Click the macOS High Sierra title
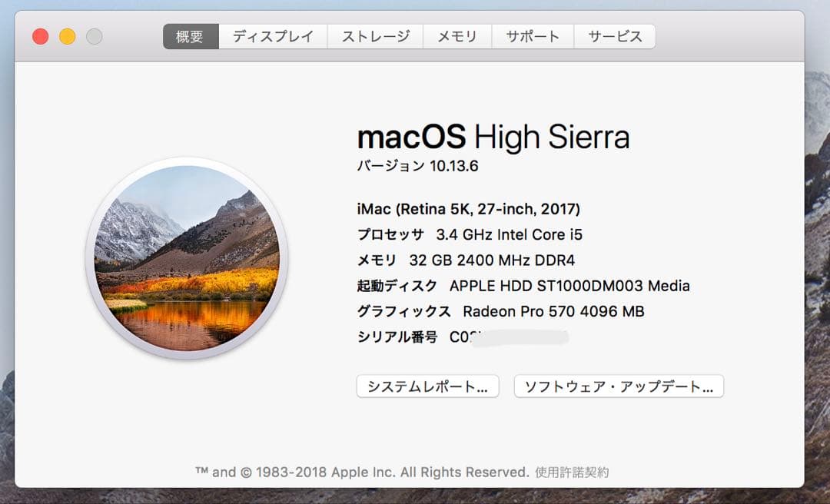The height and width of the screenshot is (504, 830). tap(493, 136)
